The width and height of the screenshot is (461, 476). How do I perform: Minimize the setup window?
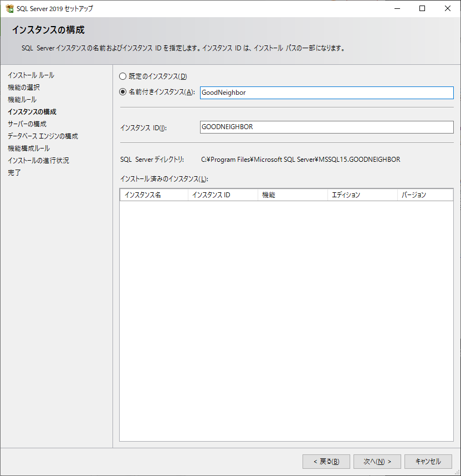[397, 8]
